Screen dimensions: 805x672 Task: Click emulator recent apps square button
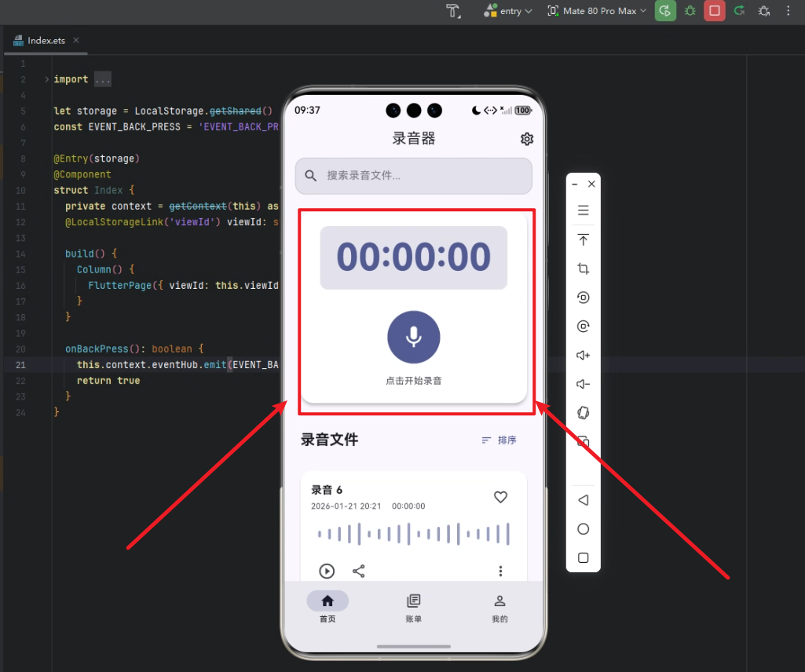pos(584,558)
